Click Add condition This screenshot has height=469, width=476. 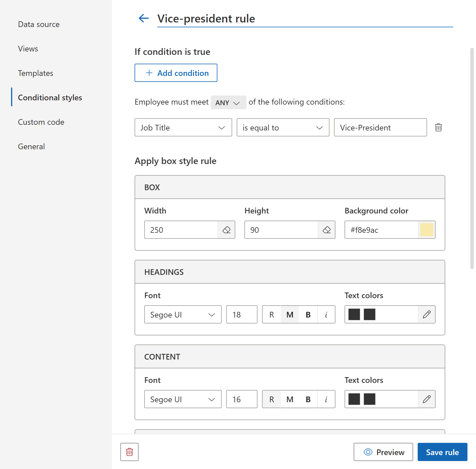(x=176, y=73)
